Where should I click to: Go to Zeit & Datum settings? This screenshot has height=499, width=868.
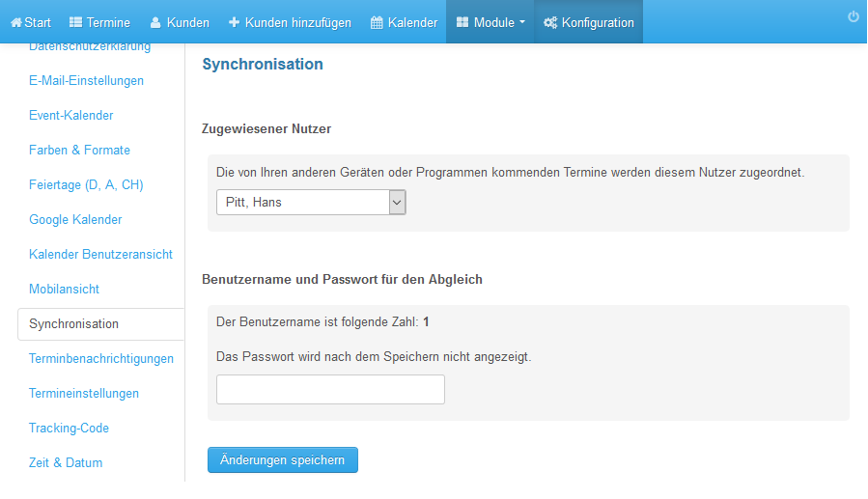pyautogui.click(x=66, y=463)
